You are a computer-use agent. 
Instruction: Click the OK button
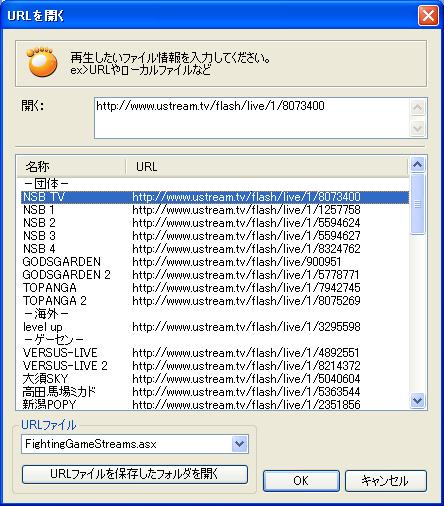pyautogui.click(x=301, y=480)
